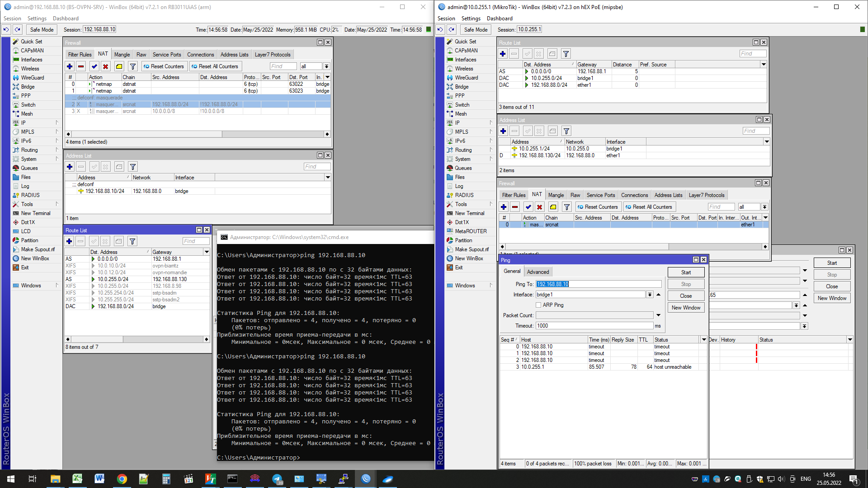This screenshot has width=868, height=488.
Task: Open LCD in the BS-OVPN-SRV sidebar
Action: coord(26,231)
